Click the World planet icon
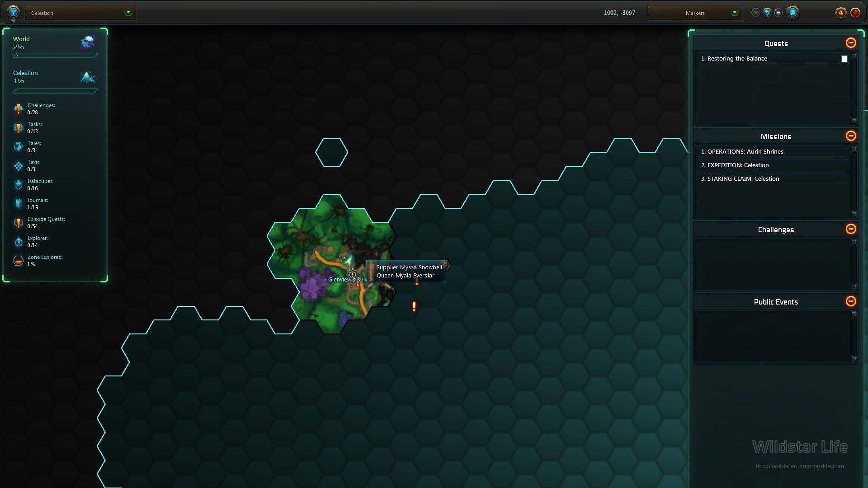This screenshot has width=868, height=488. [88, 42]
